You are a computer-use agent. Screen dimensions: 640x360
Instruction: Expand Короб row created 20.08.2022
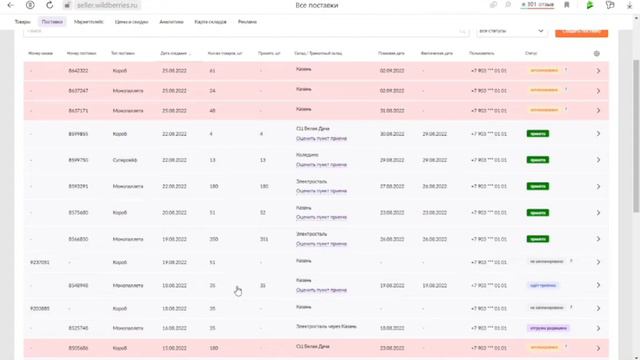coord(598,213)
